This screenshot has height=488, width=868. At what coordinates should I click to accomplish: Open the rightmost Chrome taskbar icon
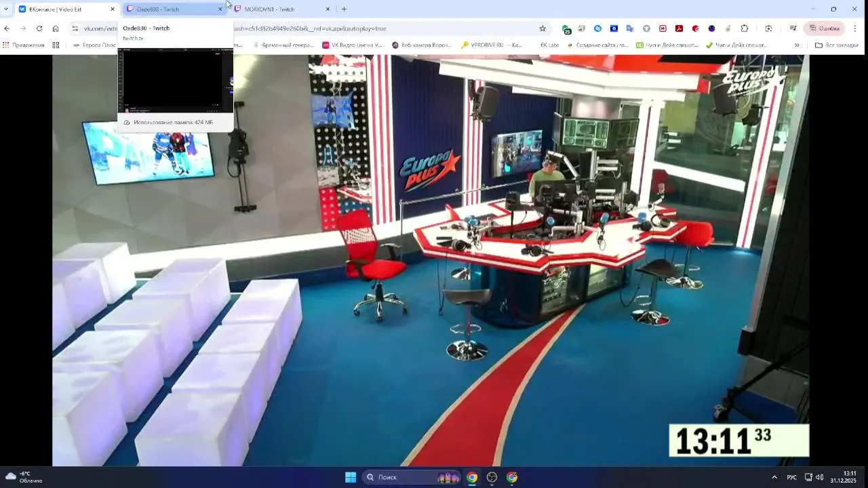[x=512, y=477]
